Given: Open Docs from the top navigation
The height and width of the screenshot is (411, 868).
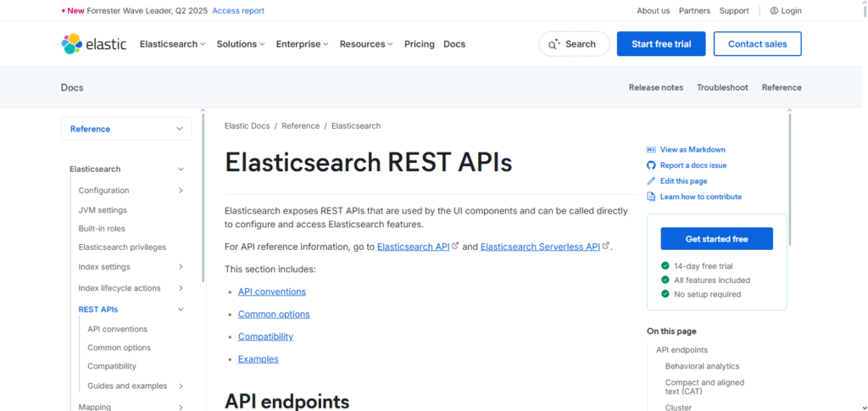Looking at the screenshot, I should pyautogui.click(x=454, y=44).
